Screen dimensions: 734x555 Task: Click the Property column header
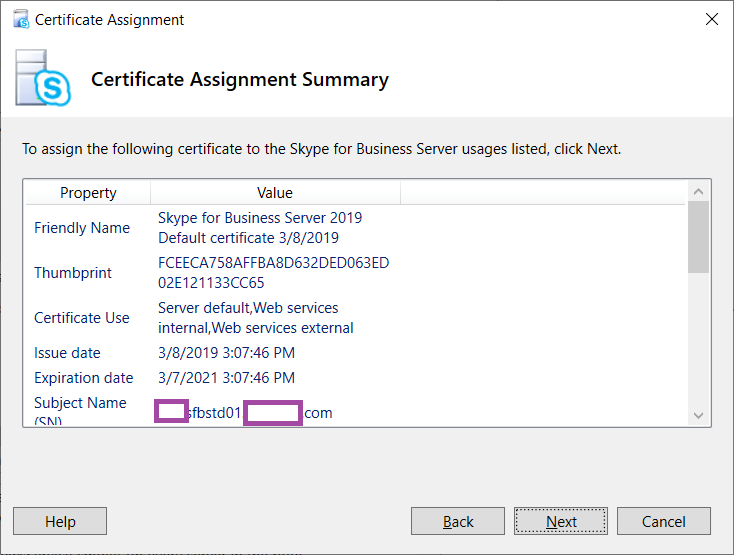tap(88, 193)
